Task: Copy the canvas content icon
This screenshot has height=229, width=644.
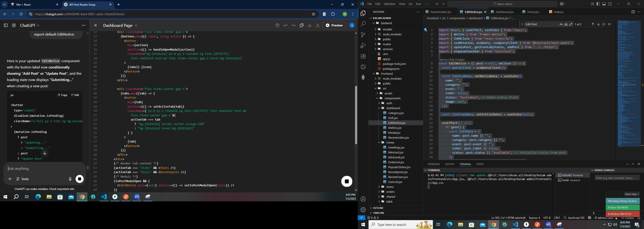Action: (301, 25)
